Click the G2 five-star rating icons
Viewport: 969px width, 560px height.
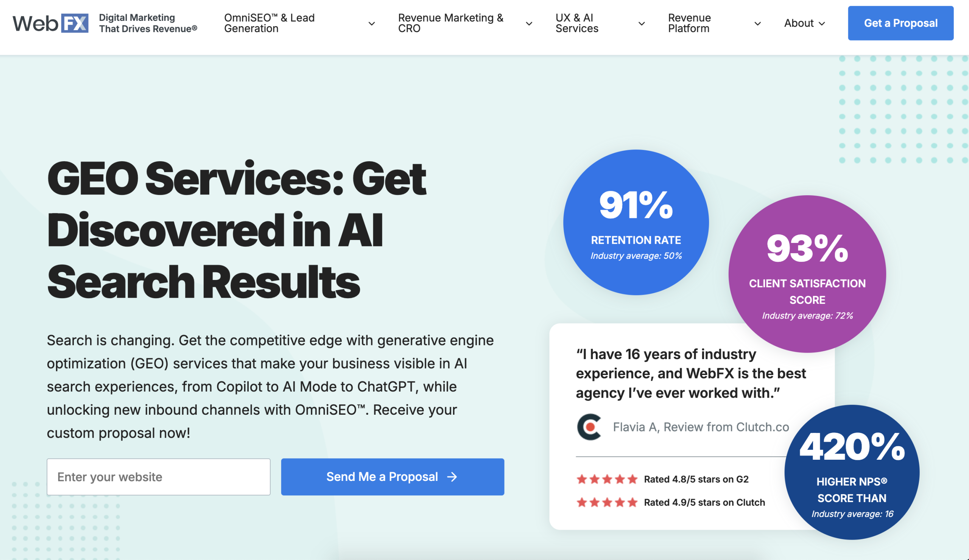point(607,479)
